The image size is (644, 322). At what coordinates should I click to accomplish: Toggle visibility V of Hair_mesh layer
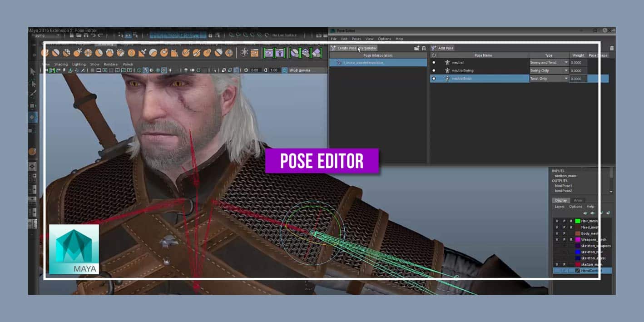[557, 221]
